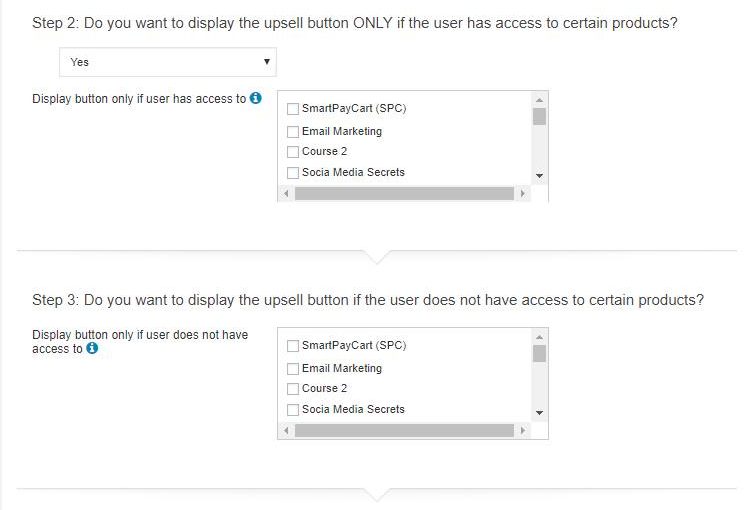The image size is (750, 510).
Task: Check Socia Media Secrets in Step 3 list
Action: tap(293, 409)
